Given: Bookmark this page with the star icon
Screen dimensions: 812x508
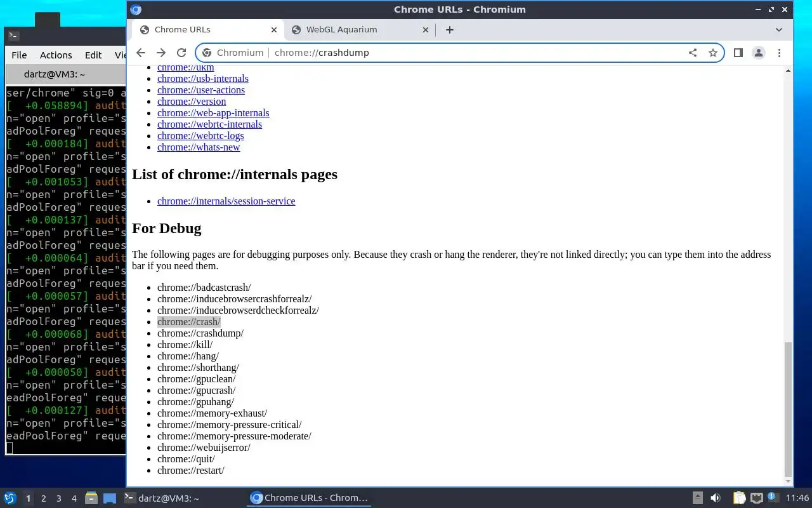Looking at the screenshot, I should point(713,53).
